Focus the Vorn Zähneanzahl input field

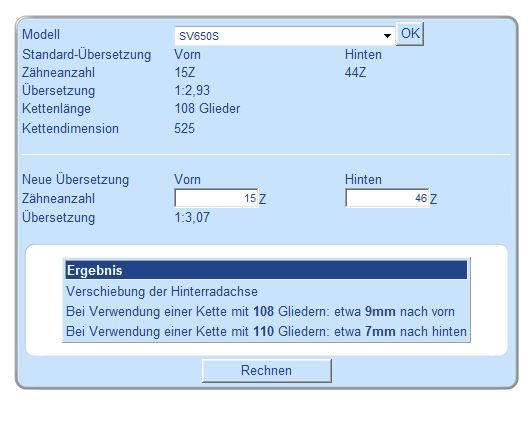[216, 198]
